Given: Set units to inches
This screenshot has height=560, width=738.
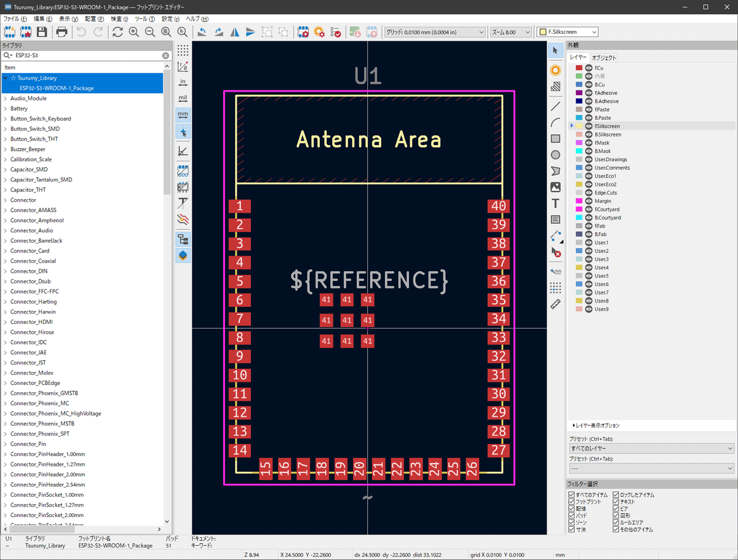Looking at the screenshot, I should pyautogui.click(x=183, y=82).
